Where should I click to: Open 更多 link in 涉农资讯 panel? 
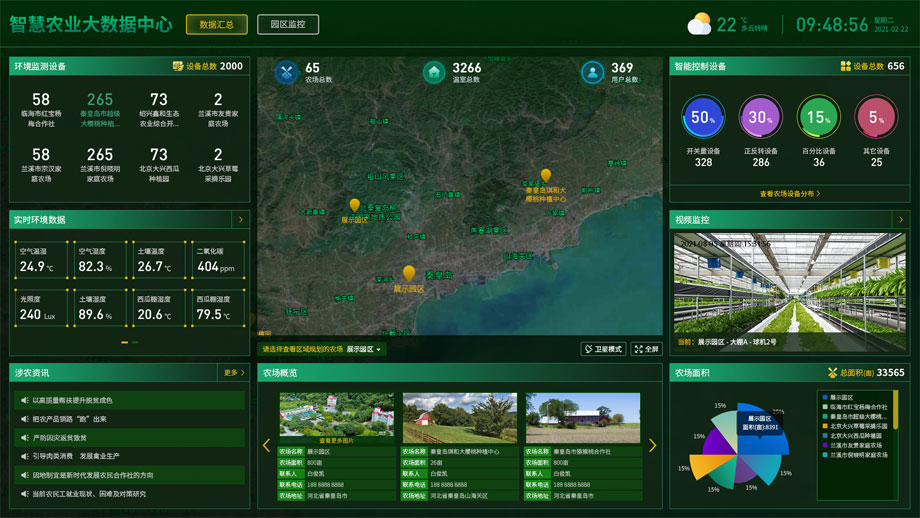coord(234,373)
